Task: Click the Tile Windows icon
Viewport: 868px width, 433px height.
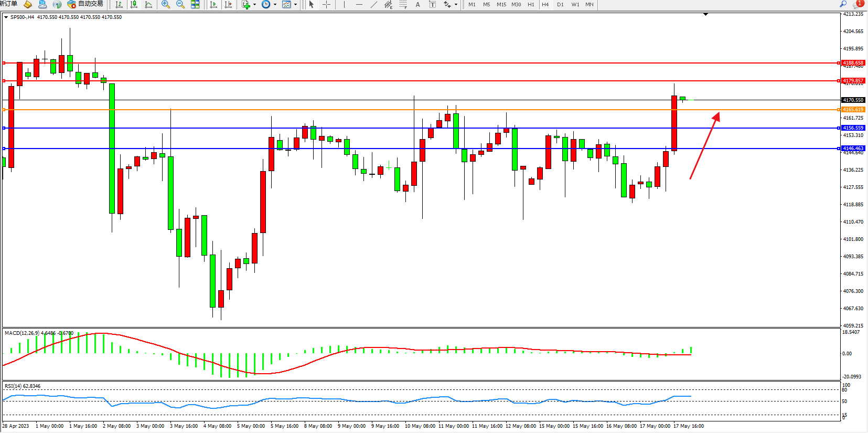Action: (x=195, y=5)
